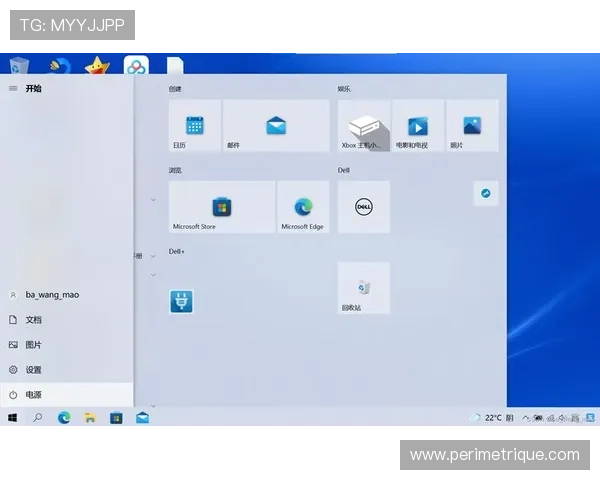Click 电源 power option in Start
Image resolution: width=600 pixels, height=480 pixels.
click(67, 395)
